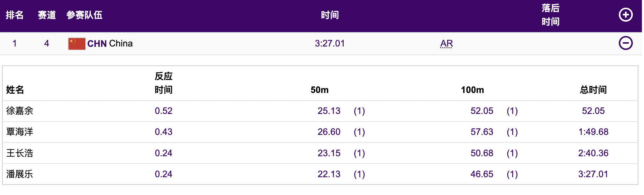Click the 100m split column header
Viewport: 644px width, 195px height.
click(472, 90)
